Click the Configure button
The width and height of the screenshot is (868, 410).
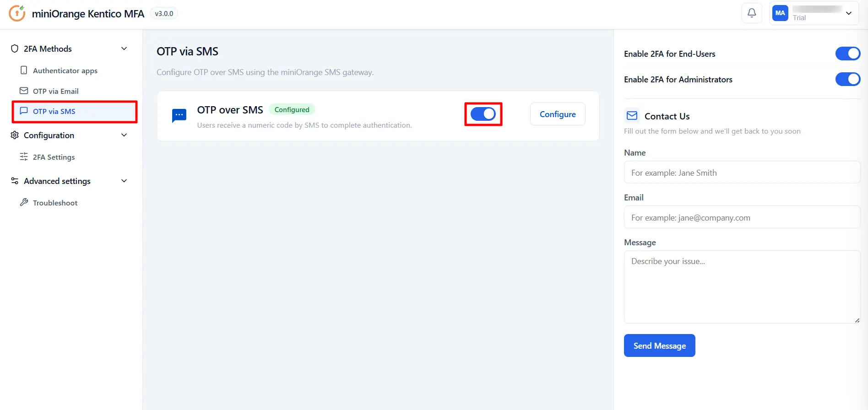pos(558,114)
